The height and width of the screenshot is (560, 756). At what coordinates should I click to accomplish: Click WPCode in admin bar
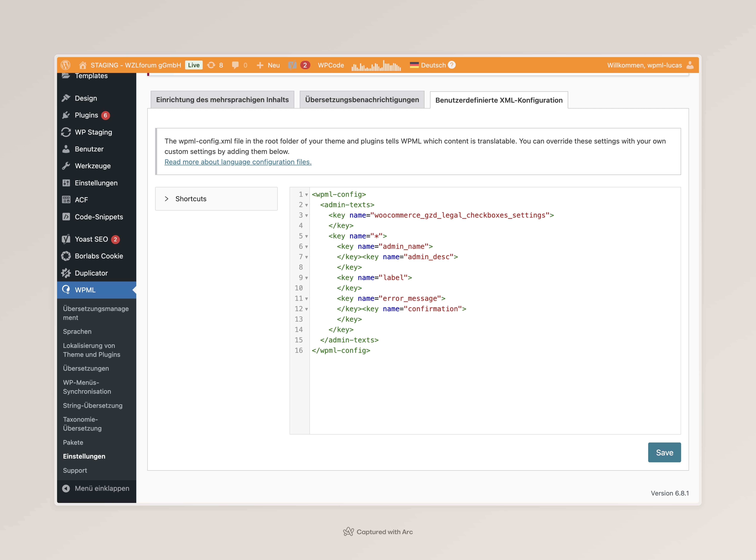(331, 65)
